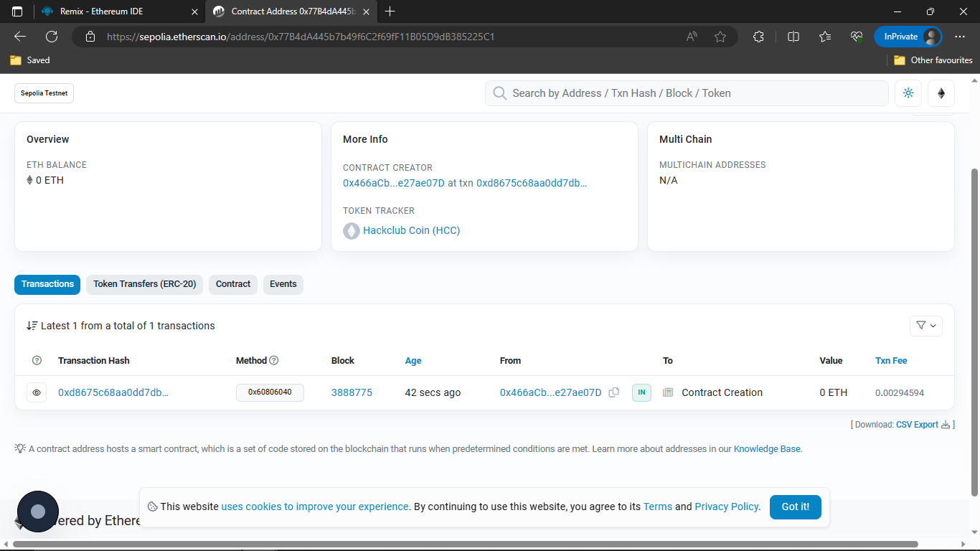This screenshot has width=980, height=551.
Task: Open browser tab actions menu icon
Action: tap(17, 11)
